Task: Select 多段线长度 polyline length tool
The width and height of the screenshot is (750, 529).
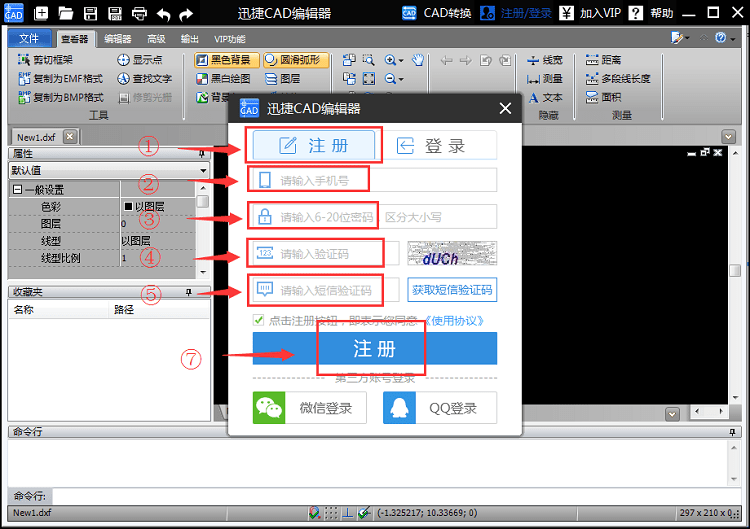Action: click(618, 78)
